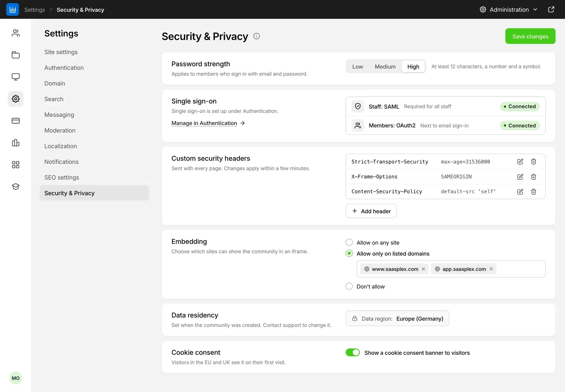Remove the www.saasplex.com domain chip
565x392 pixels.
[423, 269]
